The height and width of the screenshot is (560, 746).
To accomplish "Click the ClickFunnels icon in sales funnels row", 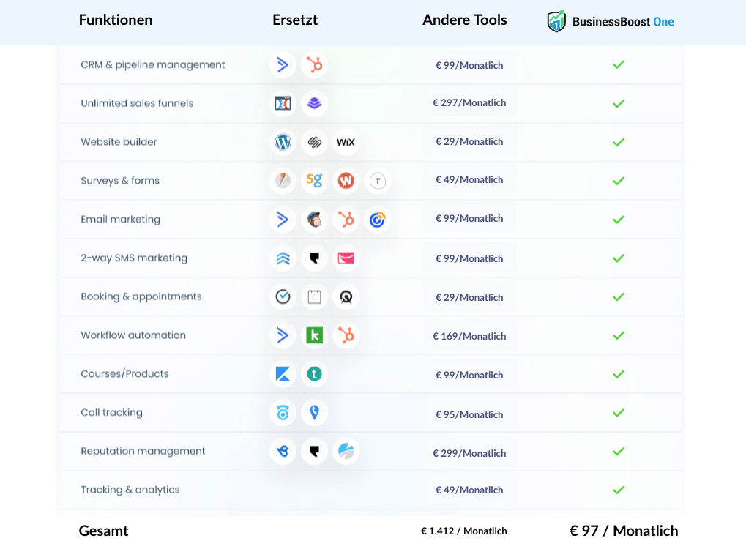I will point(283,103).
